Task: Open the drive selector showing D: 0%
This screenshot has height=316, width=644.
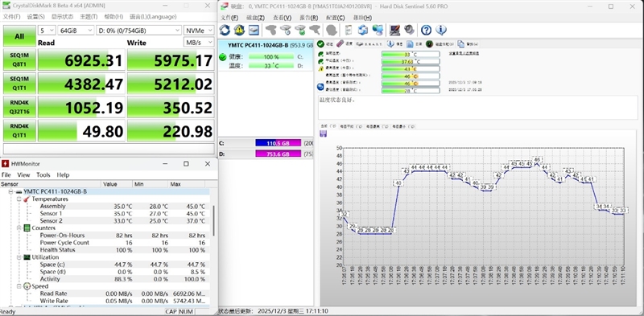Action: [x=138, y=31]
